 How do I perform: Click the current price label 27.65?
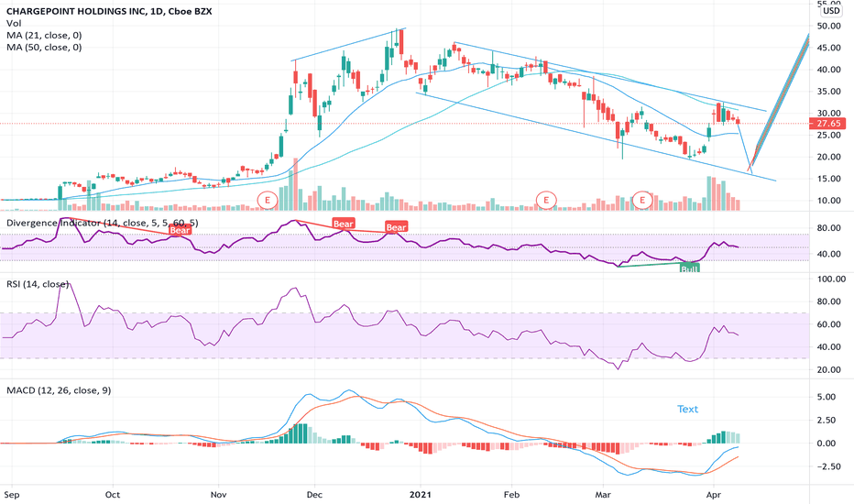(x=827, y=124)
